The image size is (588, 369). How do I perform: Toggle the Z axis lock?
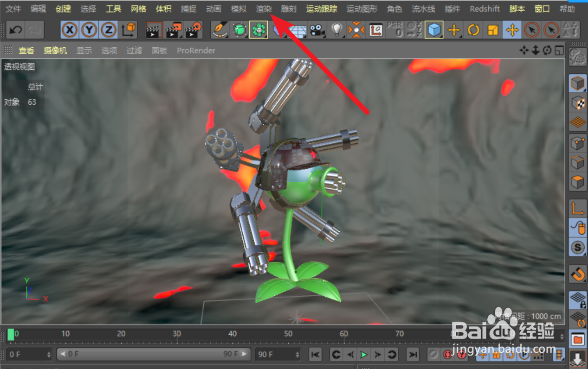tap(109, 30)
